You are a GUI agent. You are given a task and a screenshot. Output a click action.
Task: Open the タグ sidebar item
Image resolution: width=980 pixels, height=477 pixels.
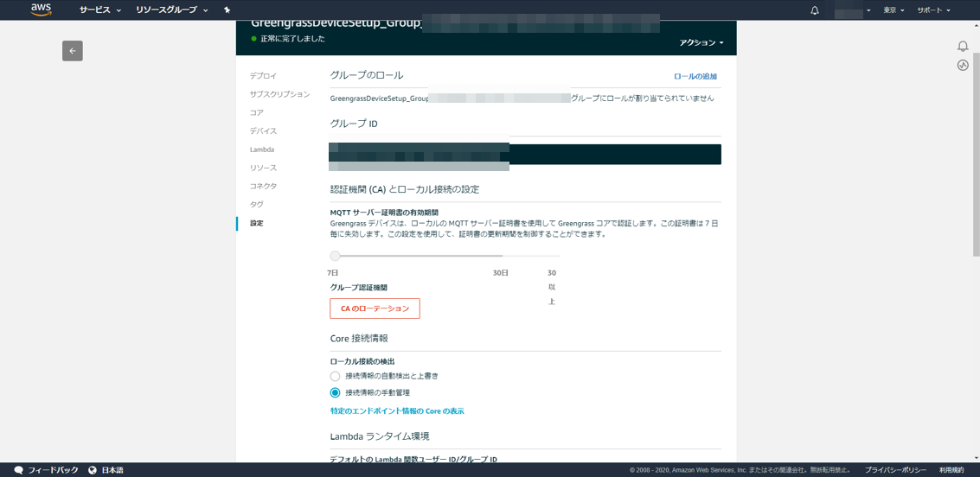click(256, 204)
